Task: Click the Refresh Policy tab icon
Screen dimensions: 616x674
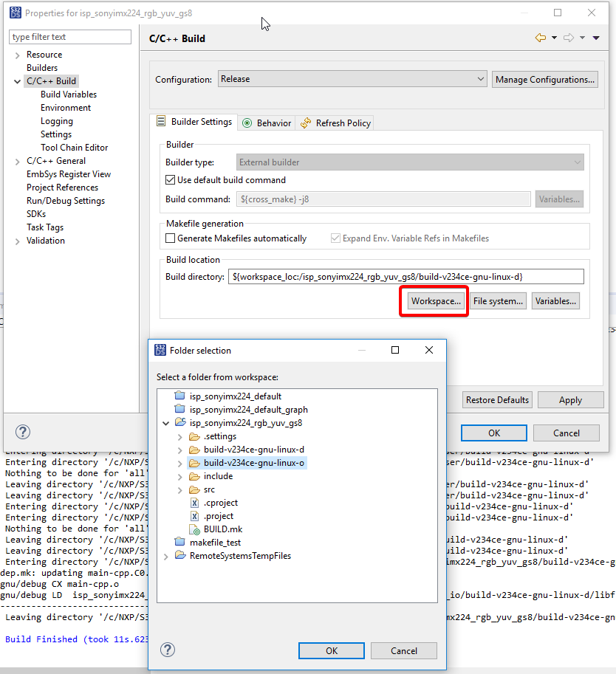Action: click(306, 123)
